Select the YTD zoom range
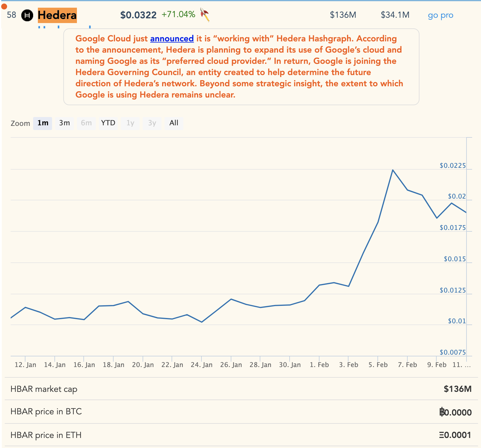Viewport: 481px width, 448px height. click(108, 123)
